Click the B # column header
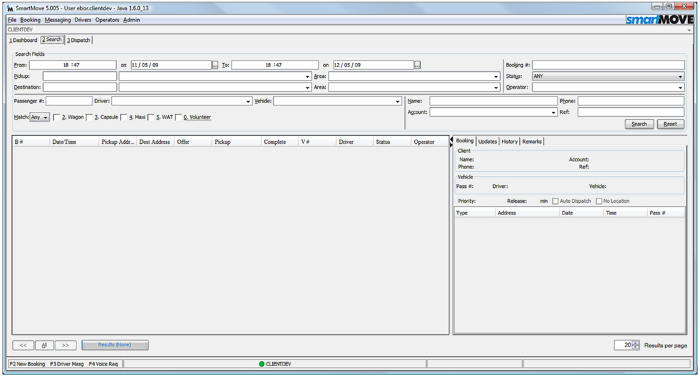The width and height of the screenshot is (700, 377). (x=31, y=142)
